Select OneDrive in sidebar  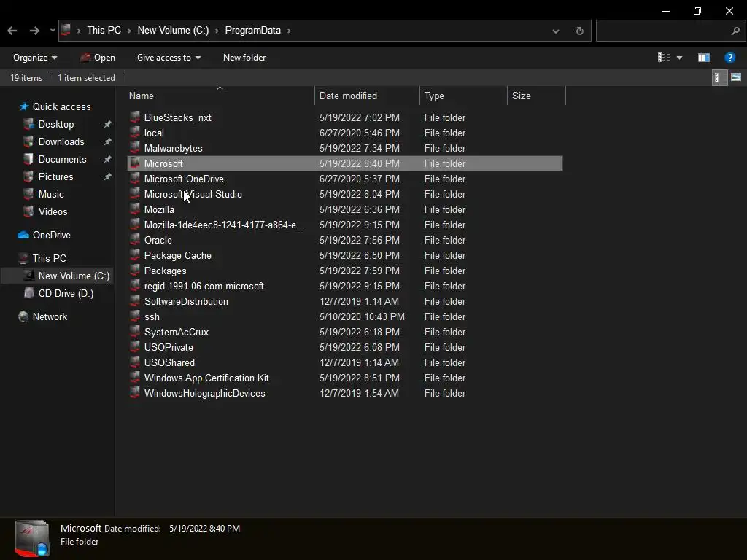52,236
